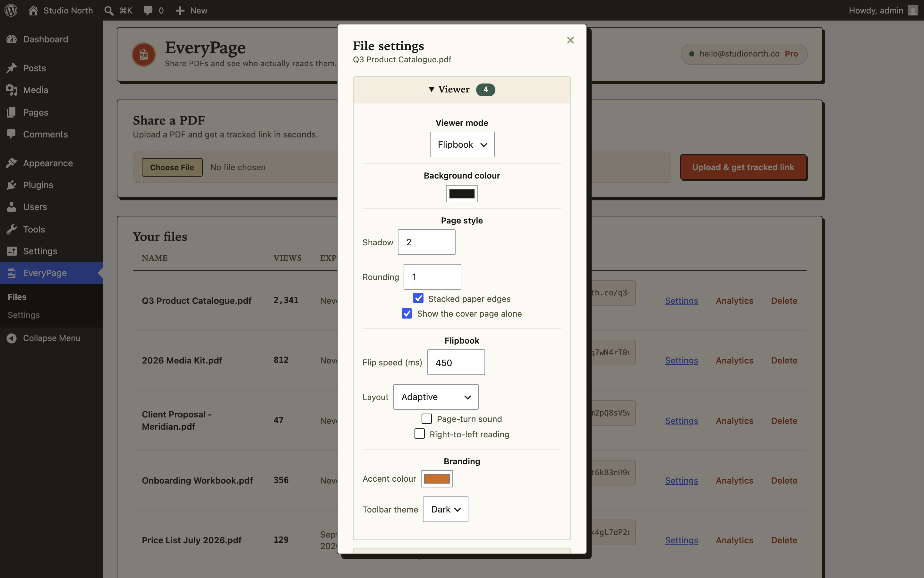Screen dimensions: 924x578
Task: Click the Accent colour swatch
Action: coord(437,478)
